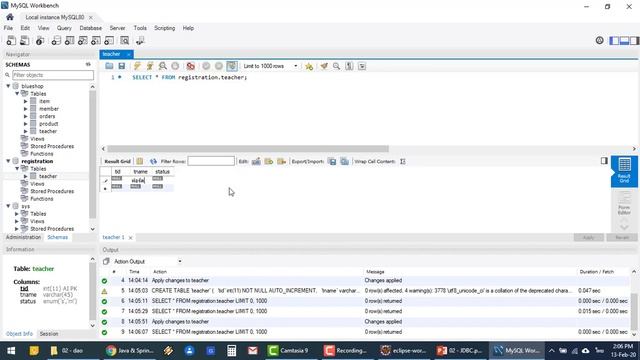Click the commit transaction icon
This screenshot has width=640, height=360.
click(206, 66)
